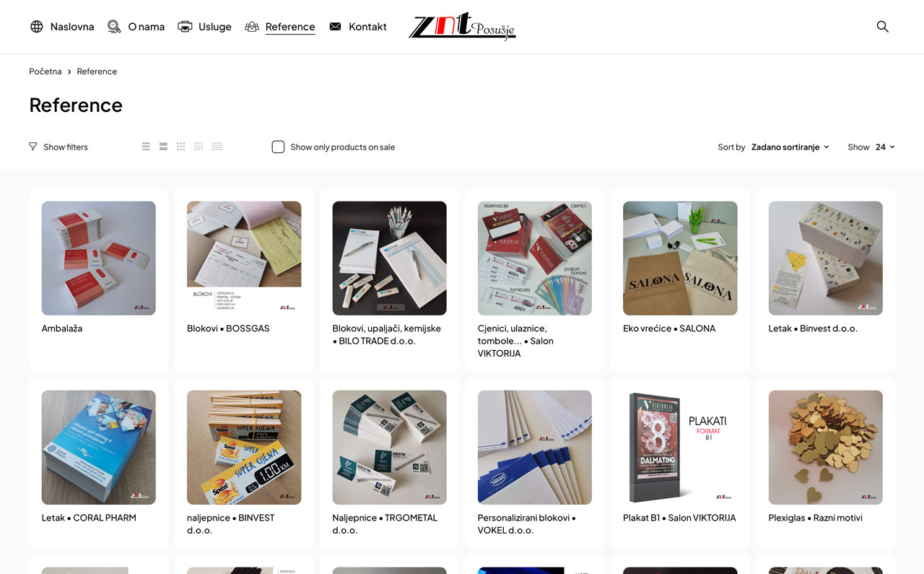View the Plexiglas Razni motivi thumbnail

coord(826,448)
